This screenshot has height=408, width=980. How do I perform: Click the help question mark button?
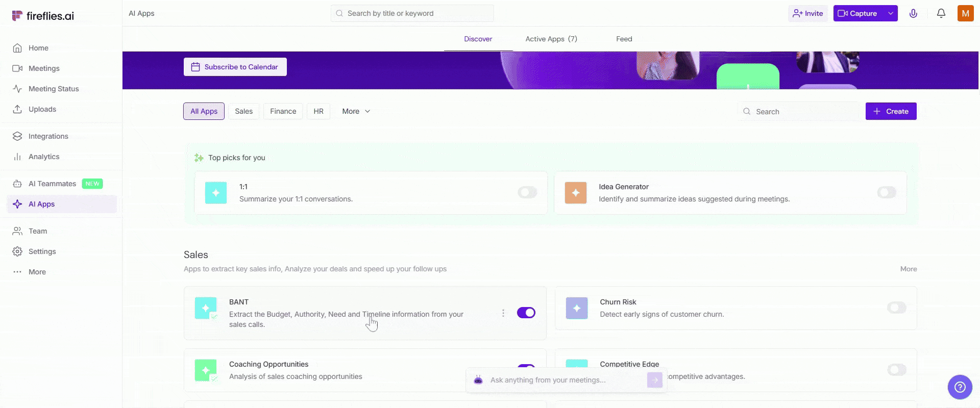[960, 387]
